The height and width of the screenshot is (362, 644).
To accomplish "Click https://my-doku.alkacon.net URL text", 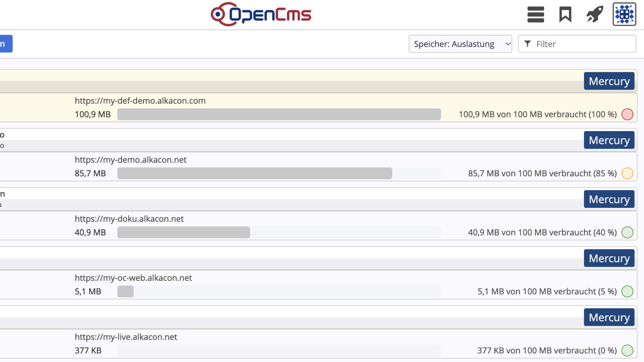I will point(129,219).
